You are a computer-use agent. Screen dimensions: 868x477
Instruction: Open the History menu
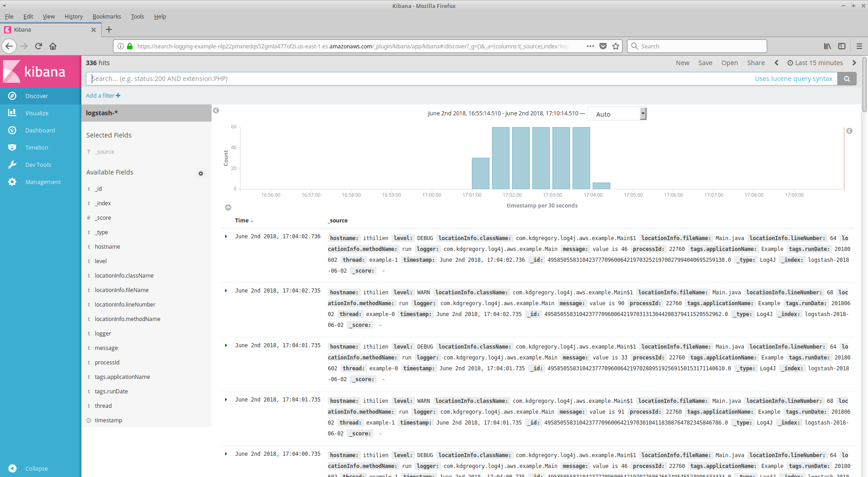pyautogui.click(x=73, y=16)
